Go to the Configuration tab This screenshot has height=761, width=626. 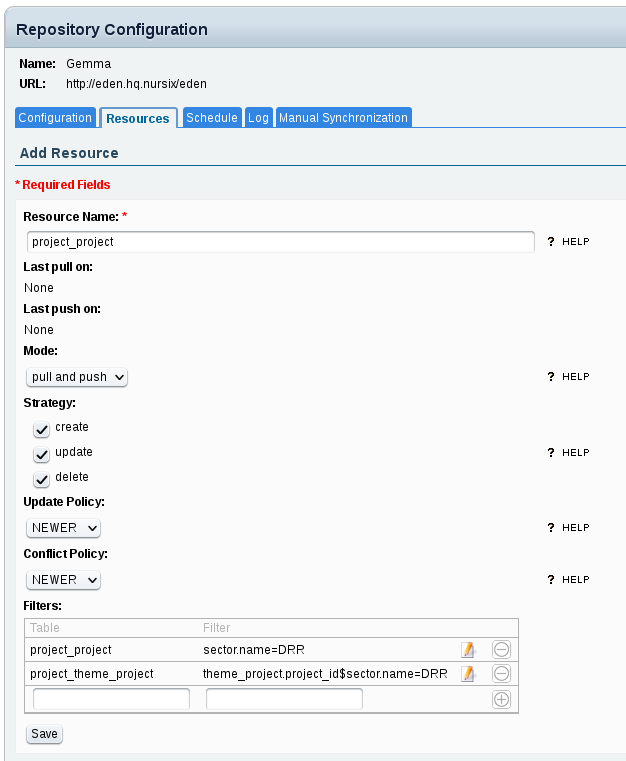click(x=55, y=118)
